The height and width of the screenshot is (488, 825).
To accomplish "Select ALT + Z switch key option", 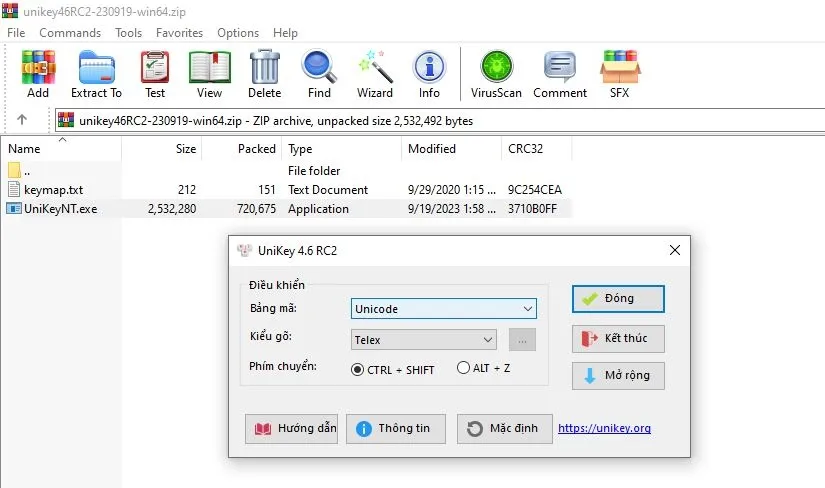I will [x=463, y=368].
